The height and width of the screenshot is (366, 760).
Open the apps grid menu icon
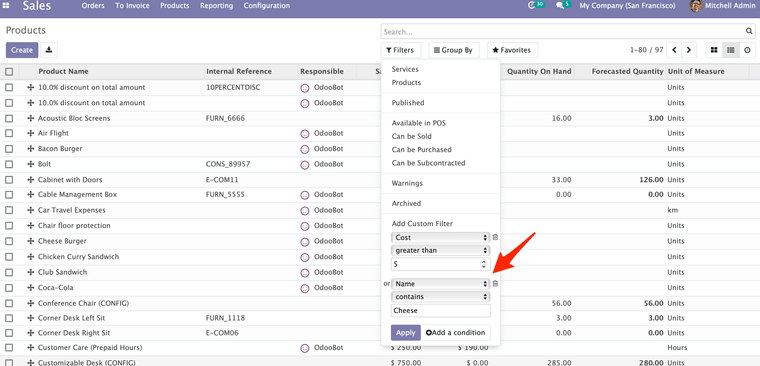click(6, 6)
